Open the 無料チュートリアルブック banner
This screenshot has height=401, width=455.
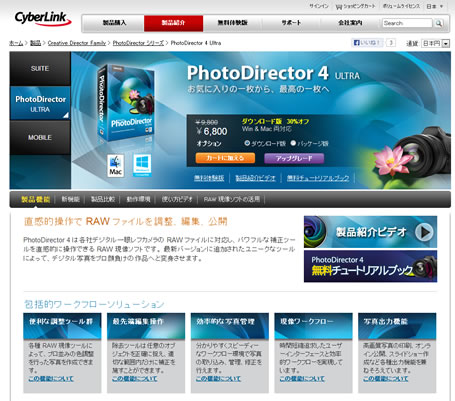click(x=370, y=266)
